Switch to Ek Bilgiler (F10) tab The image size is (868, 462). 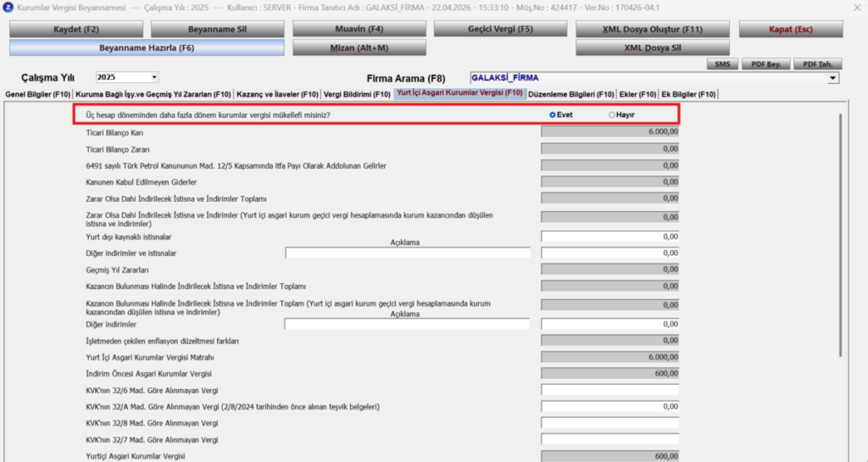(688, 95)
